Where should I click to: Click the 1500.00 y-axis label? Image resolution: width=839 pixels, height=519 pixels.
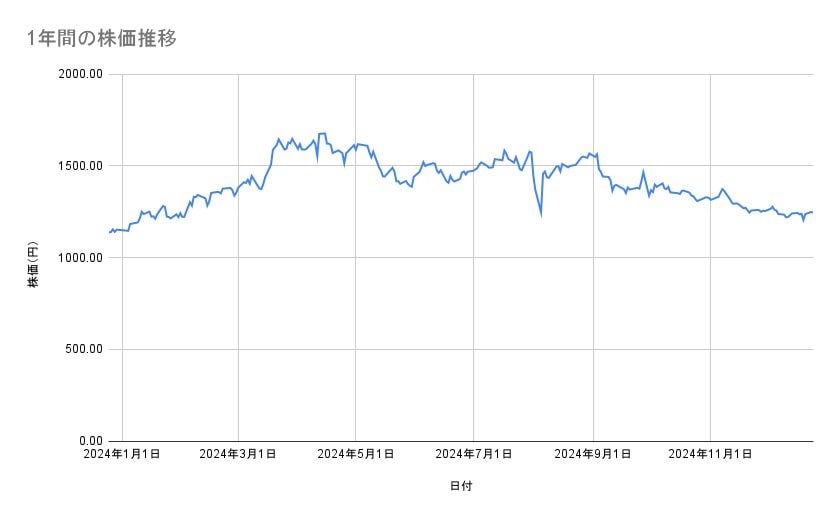[81, 166]
